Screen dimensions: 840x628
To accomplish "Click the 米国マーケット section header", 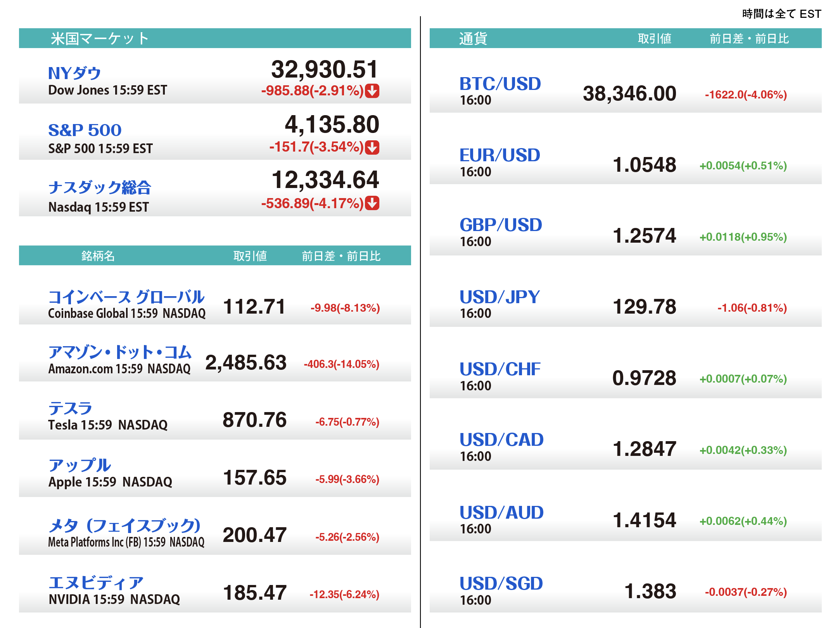I will [x=100, y=38].
